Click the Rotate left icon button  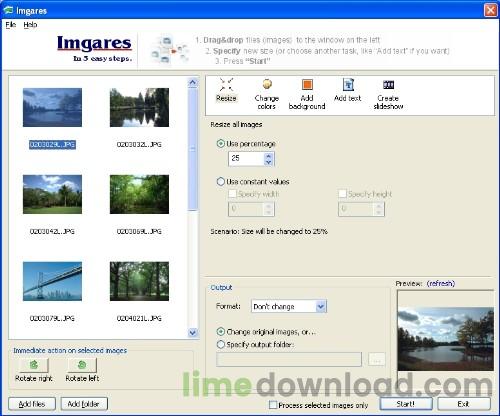(82, 365)
